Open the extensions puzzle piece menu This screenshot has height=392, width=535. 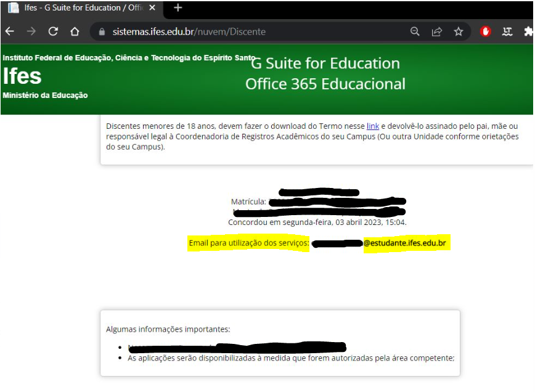click(528, 31)
